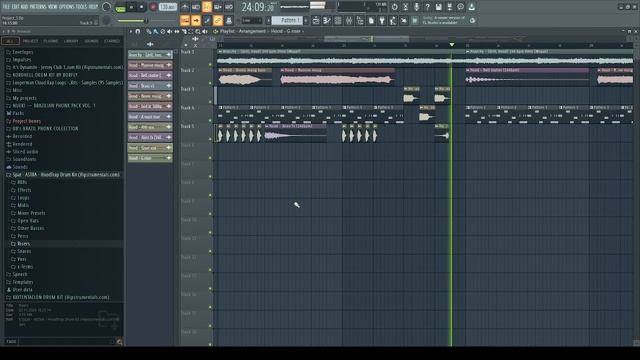The width and height of the screenshot is (640, 360).
Task: Open the Piano roll window icon
Action: click(x=327, y=20)
